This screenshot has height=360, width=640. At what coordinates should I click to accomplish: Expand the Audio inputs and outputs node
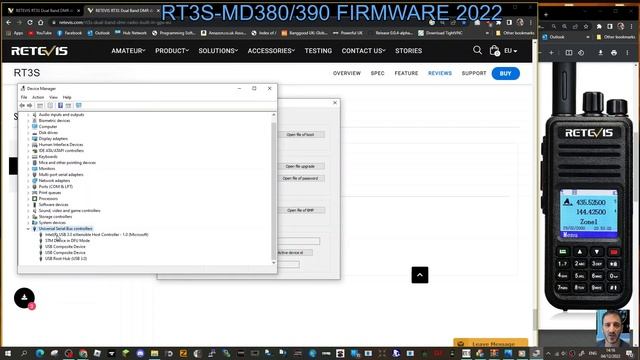coord(28,115)
